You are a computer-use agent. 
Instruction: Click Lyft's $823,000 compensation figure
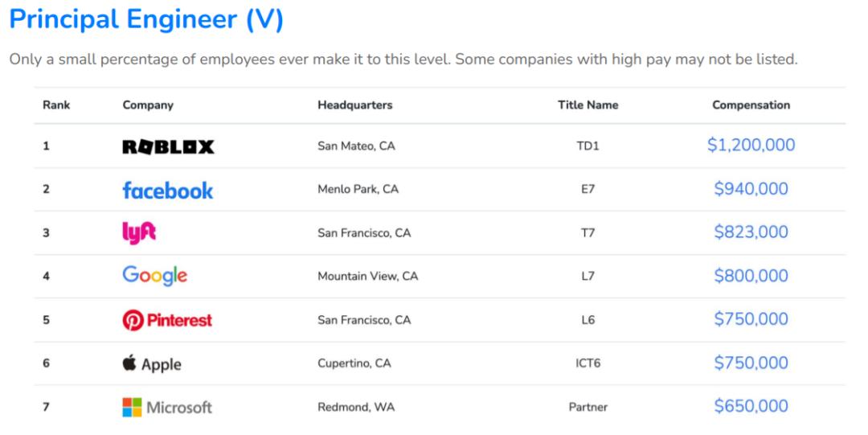[751, 232]
